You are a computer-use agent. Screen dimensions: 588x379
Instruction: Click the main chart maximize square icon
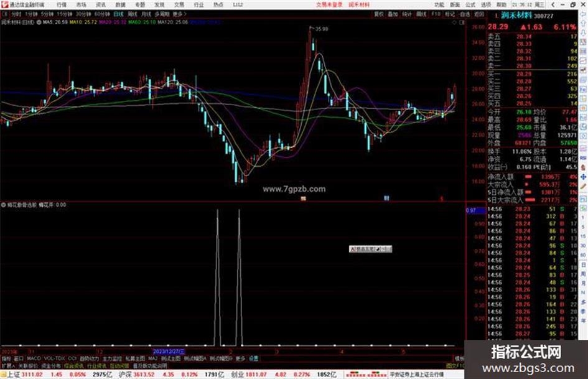(x=462, y=22)
